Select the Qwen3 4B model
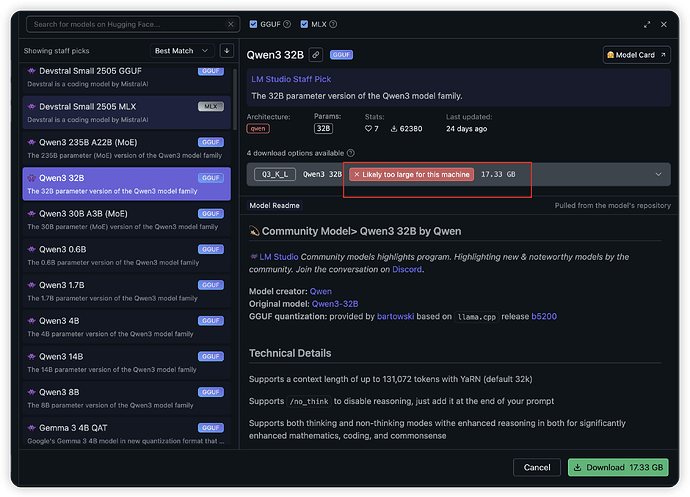This screenshot has width=690, height=497. point(126,327)
